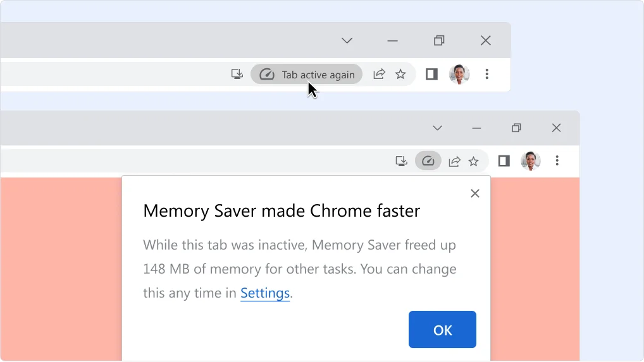Click install app icon in lower window

tap(401, 161)
